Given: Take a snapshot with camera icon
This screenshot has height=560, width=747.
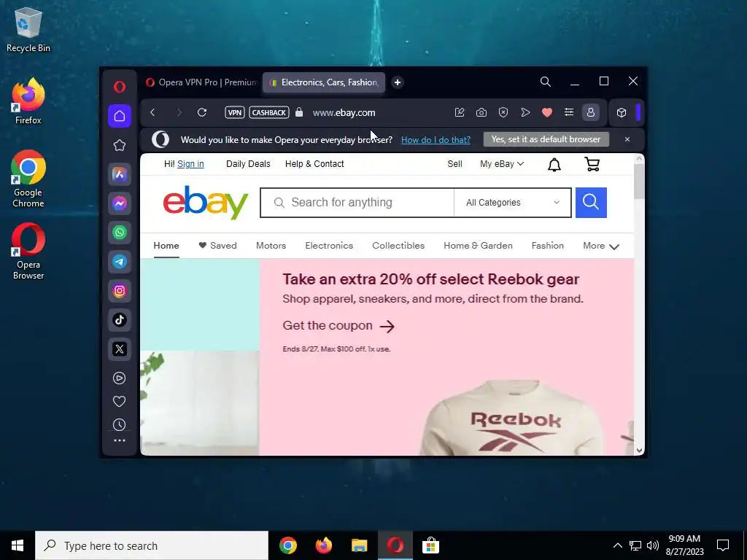Looking at the screenshot, I should [x=481, y=112].
